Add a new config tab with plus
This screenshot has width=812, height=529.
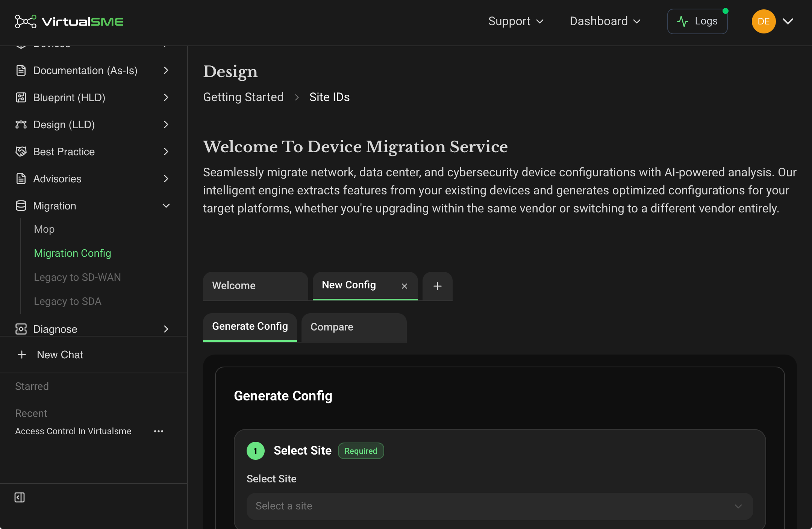[438, 286]
